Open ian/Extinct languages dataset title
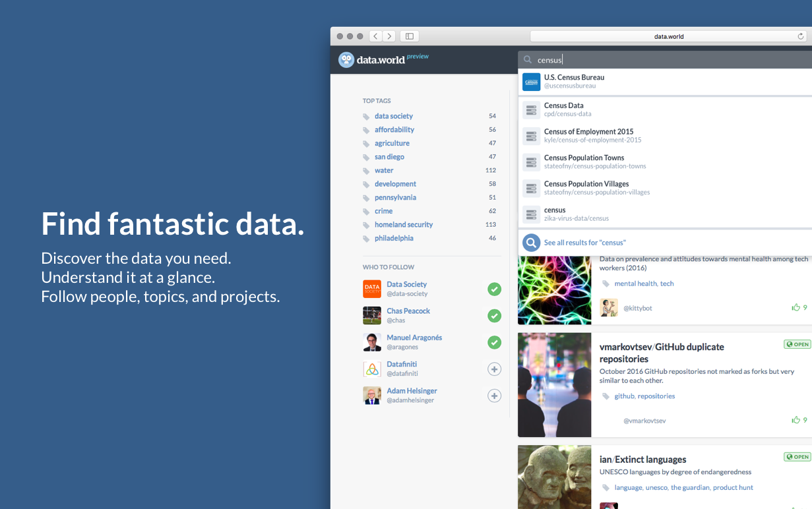The image size is (812, 509). pos(642,460)
